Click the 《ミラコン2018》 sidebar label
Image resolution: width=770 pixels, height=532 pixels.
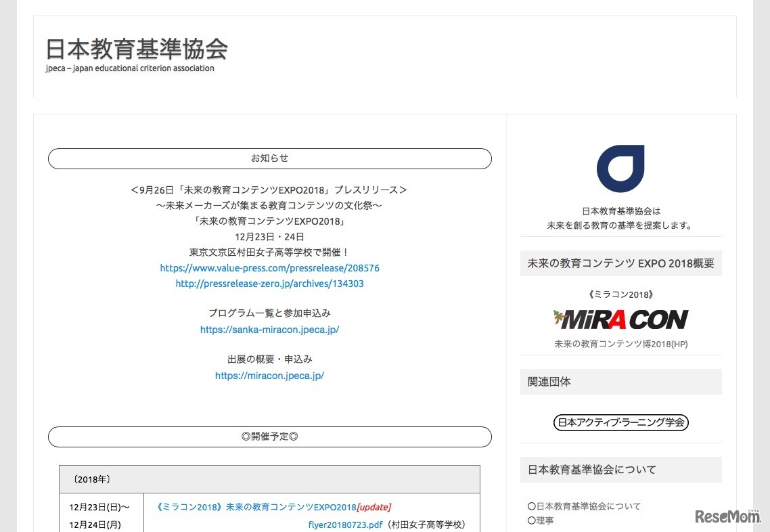click(x=620, y=294)
